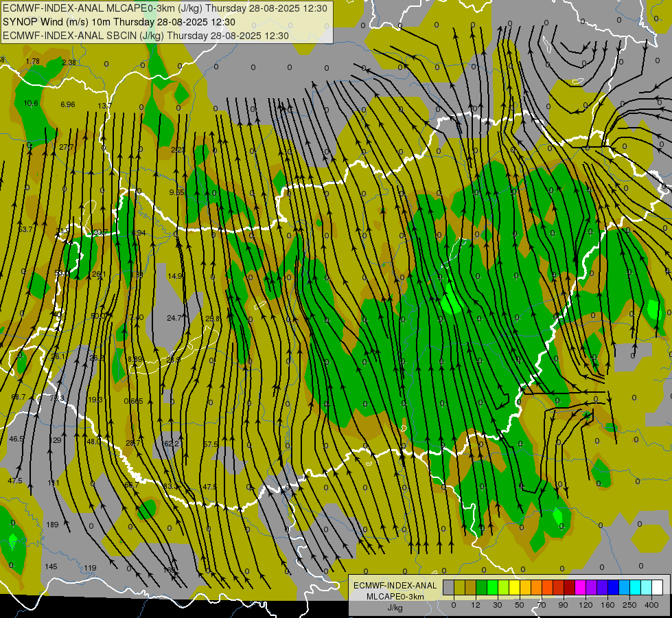The height and width of the screenshot is (618, 672).
Task: Select the pure yellow legend swatch
Action: coord(515,588)
